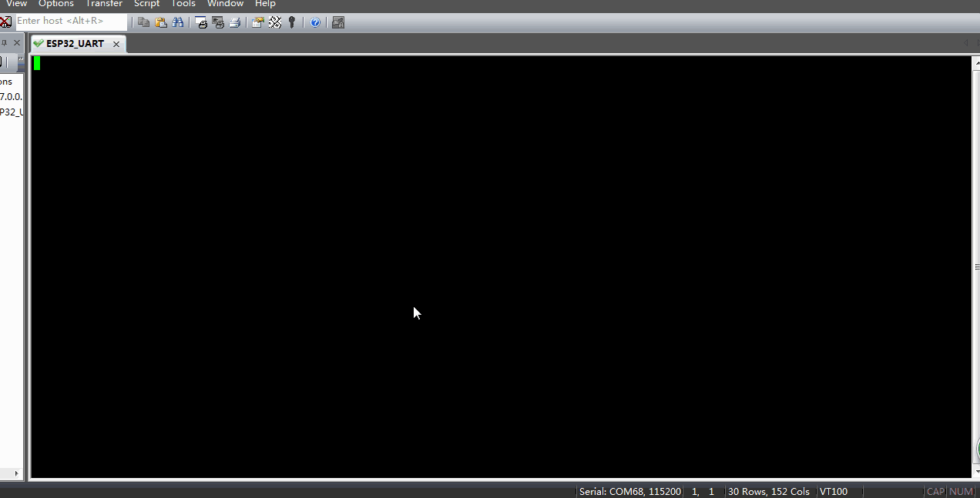Screen dimensions: 980x498
Task: Click the tab-scroll arrow at the tab bar's right end
Action: (967, 44)
